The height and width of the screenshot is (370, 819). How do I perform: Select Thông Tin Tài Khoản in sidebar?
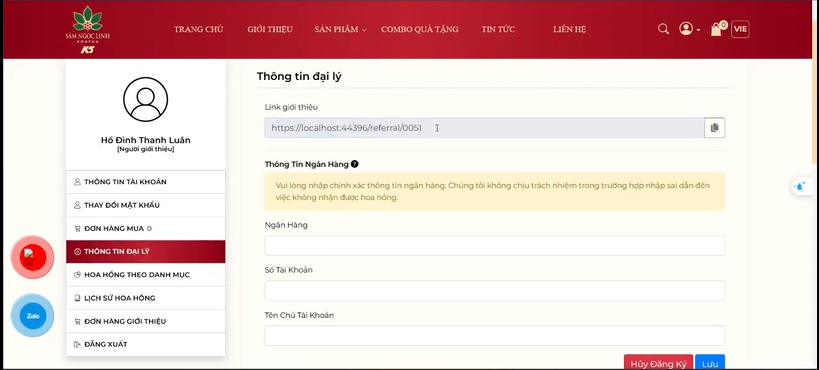pos(146,182)
